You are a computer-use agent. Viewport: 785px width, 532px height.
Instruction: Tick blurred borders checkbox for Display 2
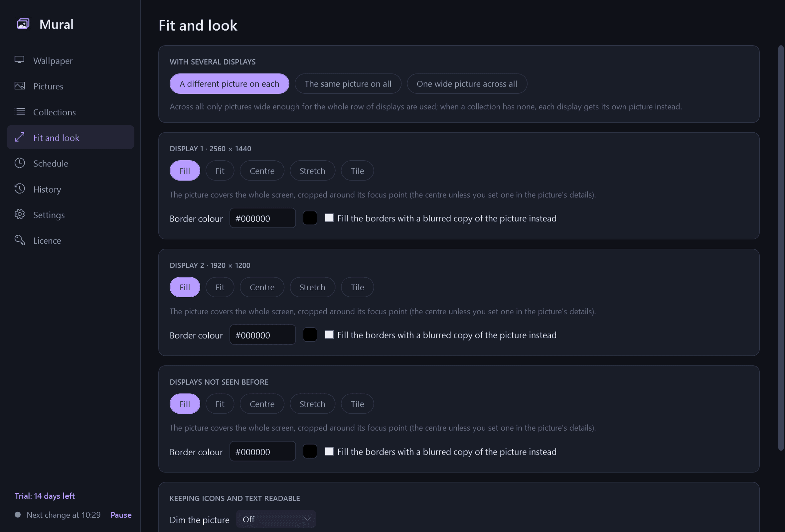tap(329, 334)
